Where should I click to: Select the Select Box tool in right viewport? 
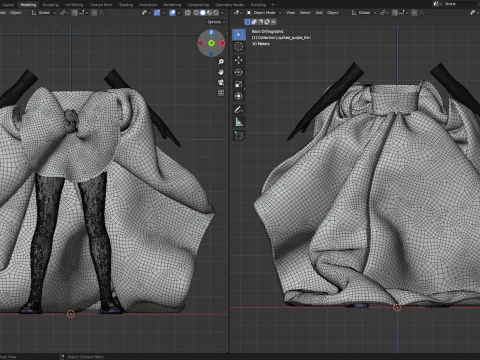239,35
